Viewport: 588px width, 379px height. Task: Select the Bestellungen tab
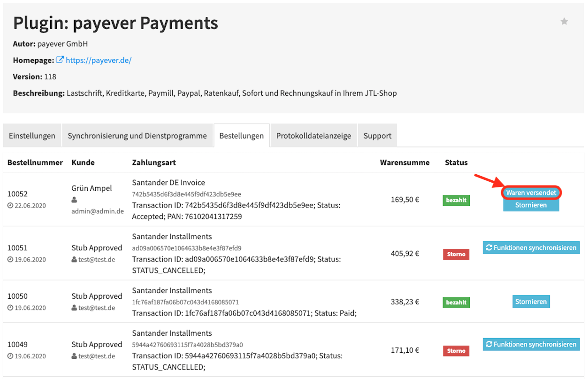click(x=241, y=136)
